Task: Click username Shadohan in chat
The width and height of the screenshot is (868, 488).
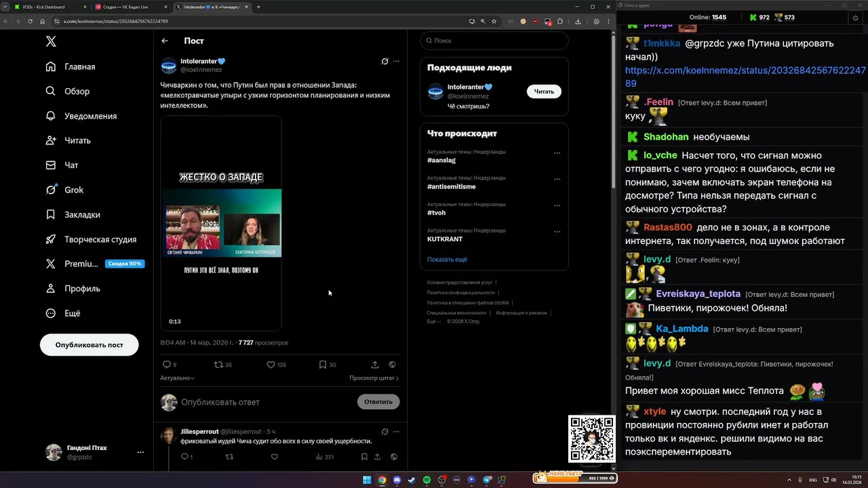Action: (666, 137)
